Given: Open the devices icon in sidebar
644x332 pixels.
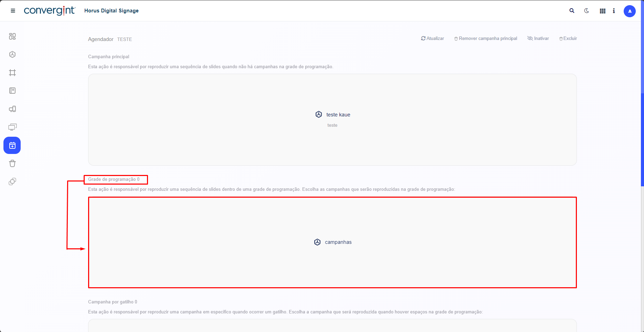Looking at the screenshot, I should tap(12, 109).
